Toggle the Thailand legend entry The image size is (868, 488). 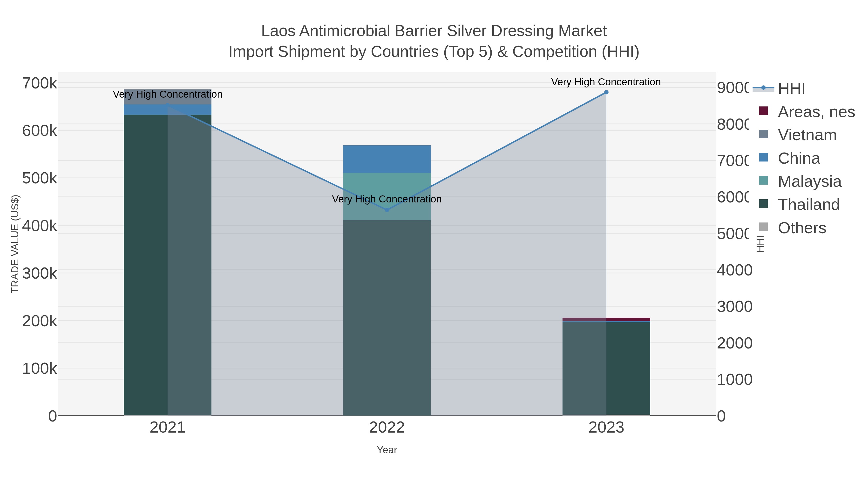pyautogui.click(x=799, y=204)
